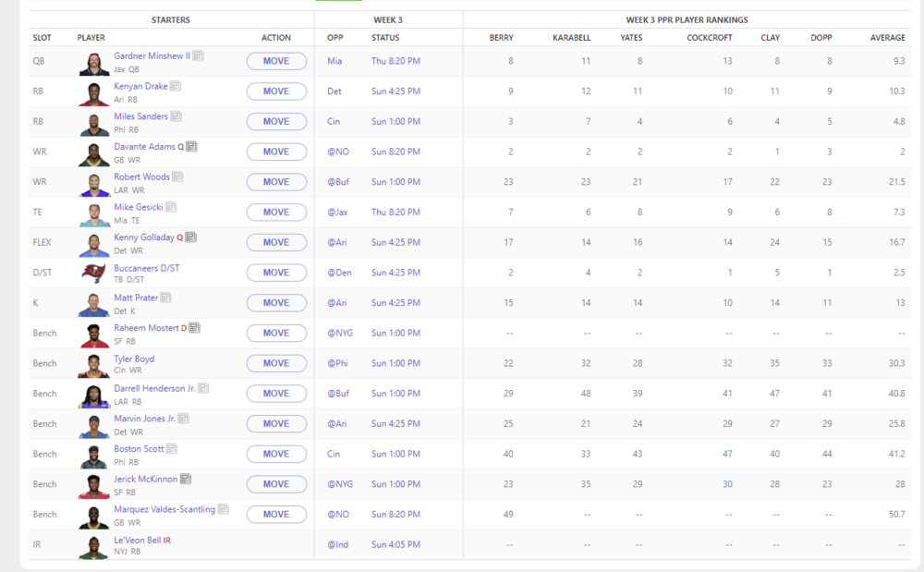Open opponent Mia link for Minshew
Viewport: 924px width, 572px height.
pyautogui.click(x=334, y=61)
